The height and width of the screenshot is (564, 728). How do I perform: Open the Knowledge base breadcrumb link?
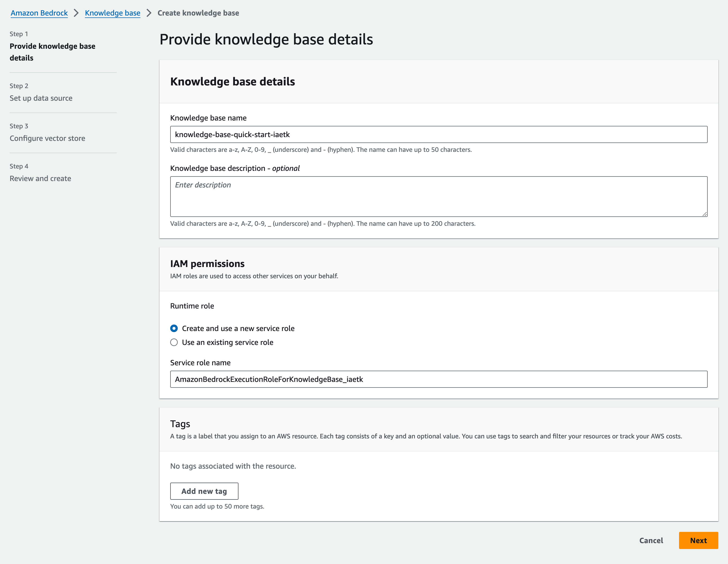point(112,13)
